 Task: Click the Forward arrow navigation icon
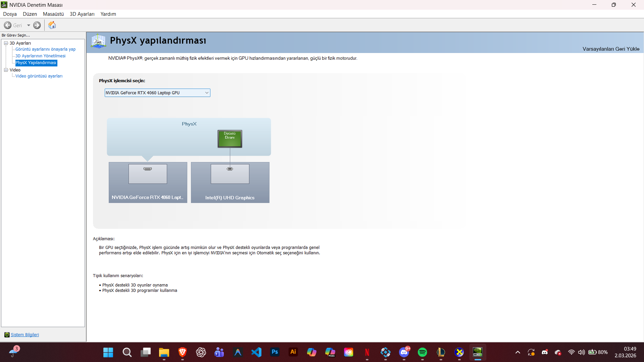[x=37, y=25]
